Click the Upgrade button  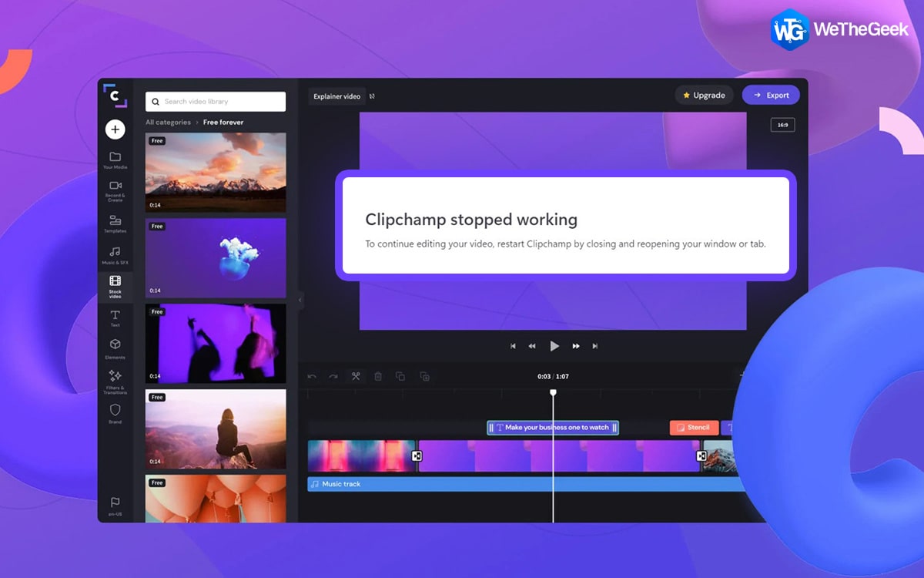tap(704, 96)
